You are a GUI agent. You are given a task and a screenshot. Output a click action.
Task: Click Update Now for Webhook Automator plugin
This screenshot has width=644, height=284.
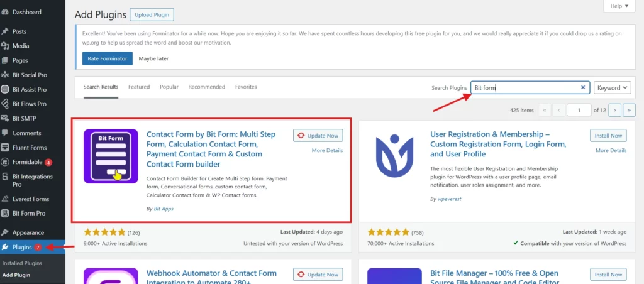pyautogui.click(x=318, y=275)
